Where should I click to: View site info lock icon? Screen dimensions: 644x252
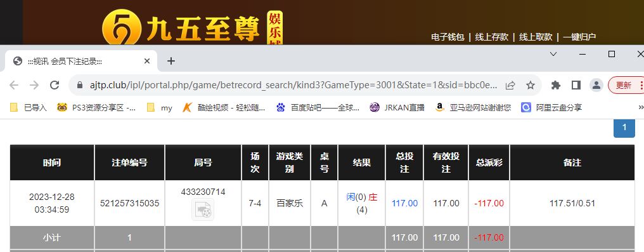pyautogui.click(x=80, y=85)
